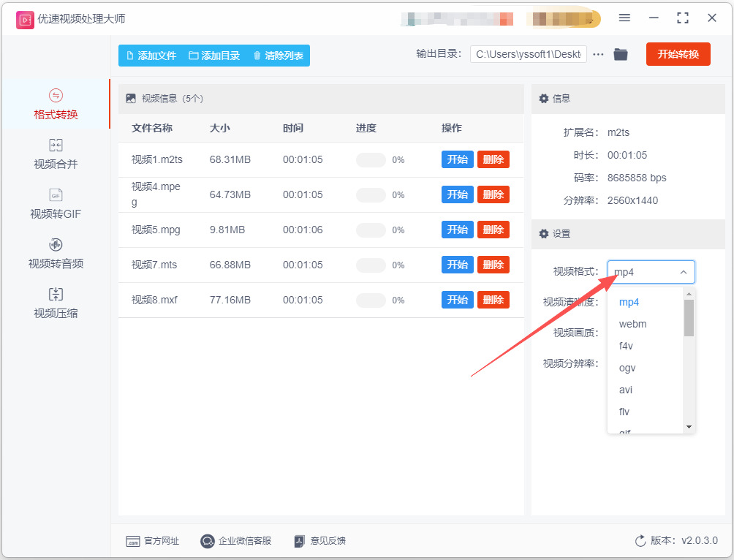Select the 格式转换 sidebar tab
Image resolution: width=734 pixels, height=560 pixels.
tap(56, 105)
